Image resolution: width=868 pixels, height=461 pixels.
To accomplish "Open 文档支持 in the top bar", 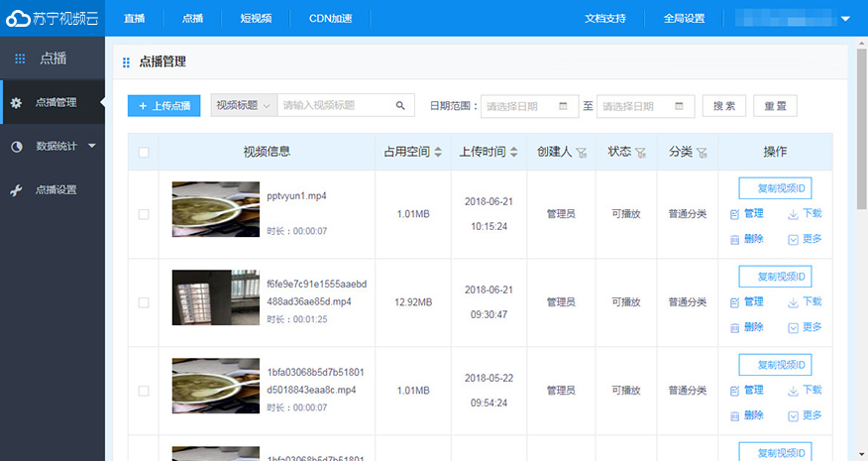I will coord(605,18).
